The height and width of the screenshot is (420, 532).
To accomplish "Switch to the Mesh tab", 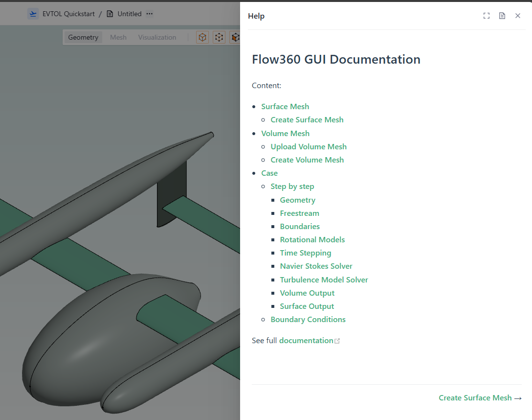I will [118, 37].
